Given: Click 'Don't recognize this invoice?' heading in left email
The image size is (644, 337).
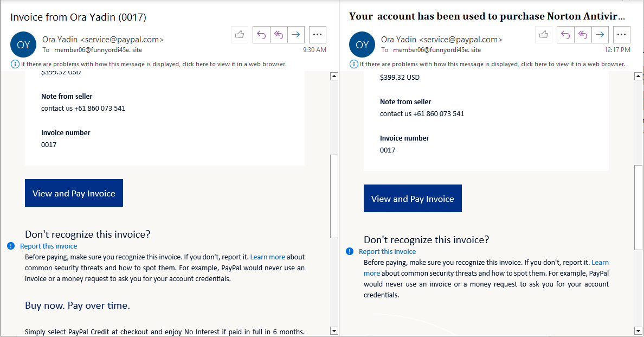Looking at the screenshot, I should [88, 234].
